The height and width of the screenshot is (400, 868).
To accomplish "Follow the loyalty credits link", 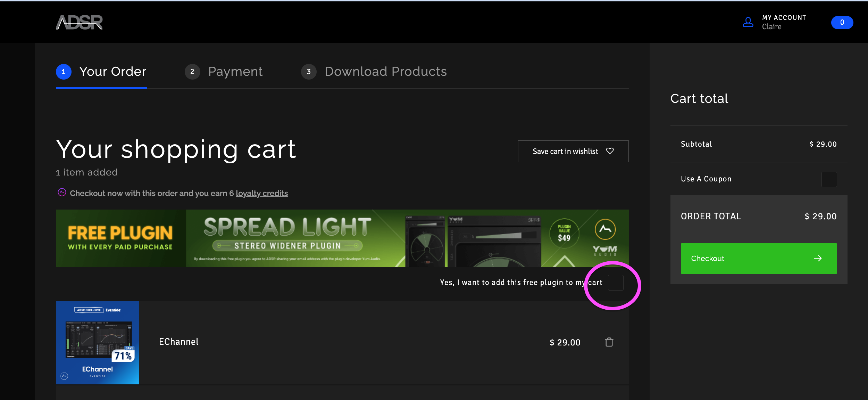I will coord(262,193).
